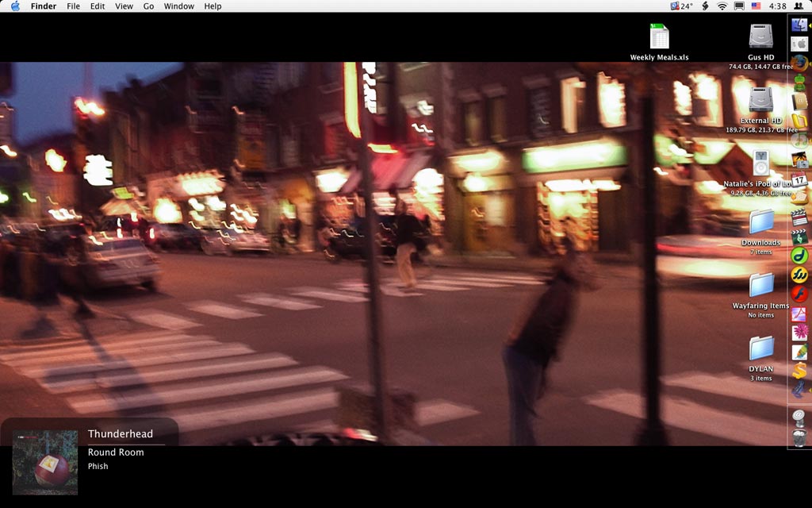Click the 24° weather status item
This screenshot has width=812, height=508.
coord(681,6)
